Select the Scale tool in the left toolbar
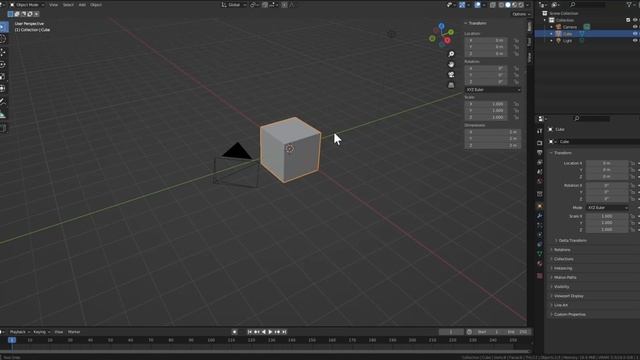Screen dimensions: 640x360 (3, 76)
